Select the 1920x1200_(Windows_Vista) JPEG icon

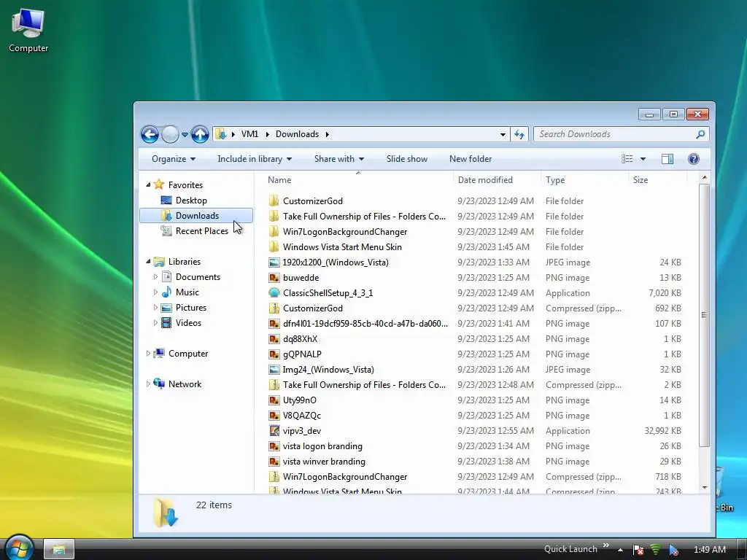coord(274,262)
